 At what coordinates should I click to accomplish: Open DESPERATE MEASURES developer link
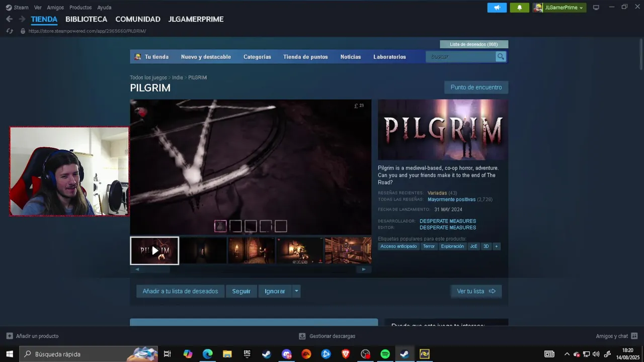coord(448,221)
